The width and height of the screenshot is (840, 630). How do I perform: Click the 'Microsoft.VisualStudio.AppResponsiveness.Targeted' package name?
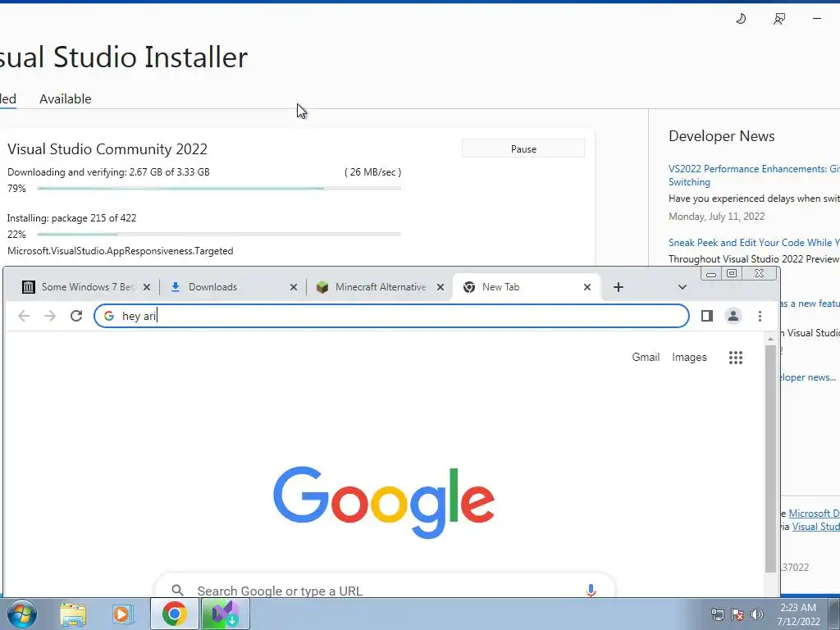(x=120, y=251)
